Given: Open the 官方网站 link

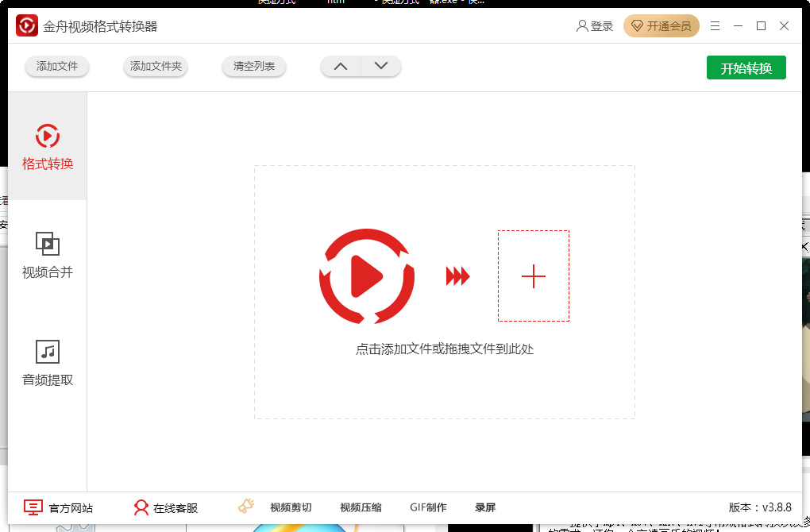Looking at the screenshot, I should (59, 507).
